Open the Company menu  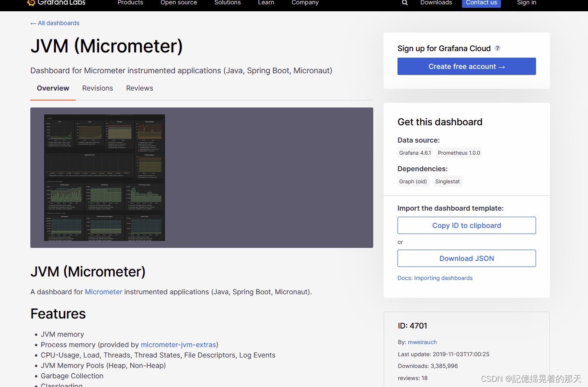pos(305,3)
